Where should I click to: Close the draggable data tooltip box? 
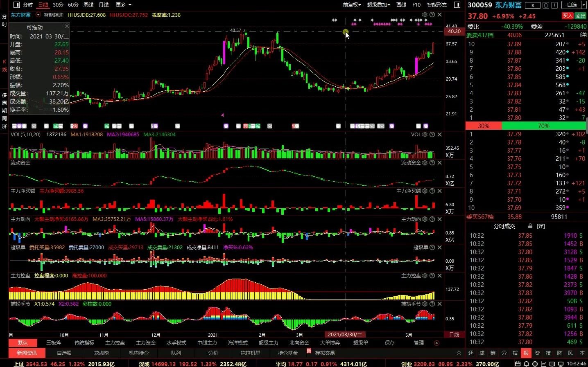coord(67,26)
